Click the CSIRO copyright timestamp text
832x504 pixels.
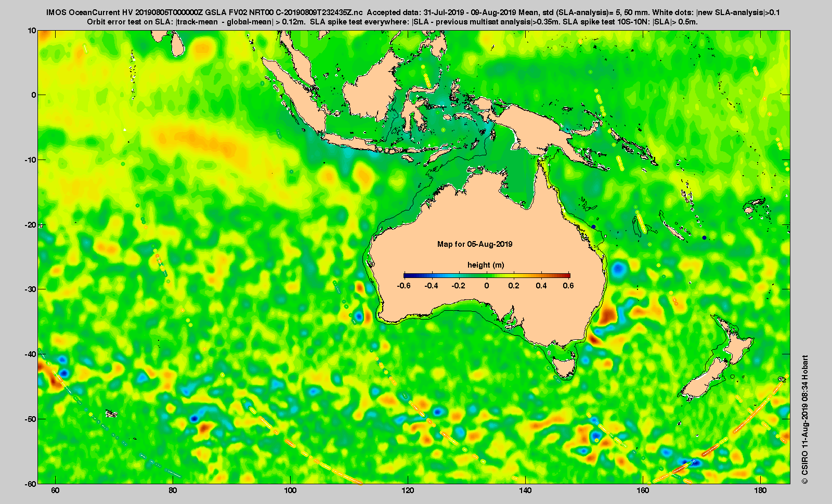(x=805, y=420)
